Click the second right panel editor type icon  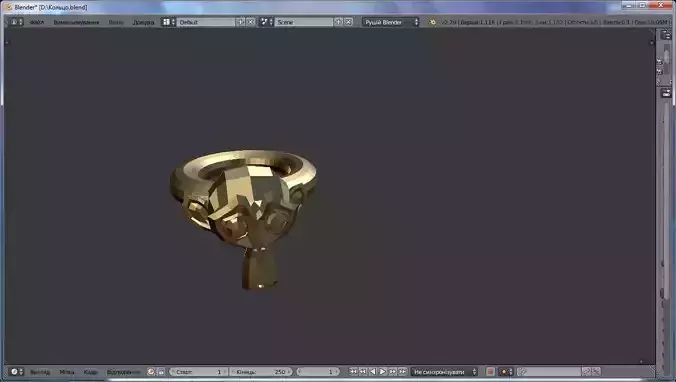pos(667,93)
